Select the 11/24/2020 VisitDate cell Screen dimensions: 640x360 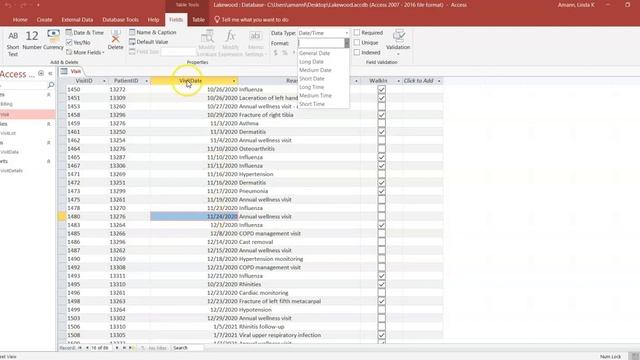[x=194, y=216]
